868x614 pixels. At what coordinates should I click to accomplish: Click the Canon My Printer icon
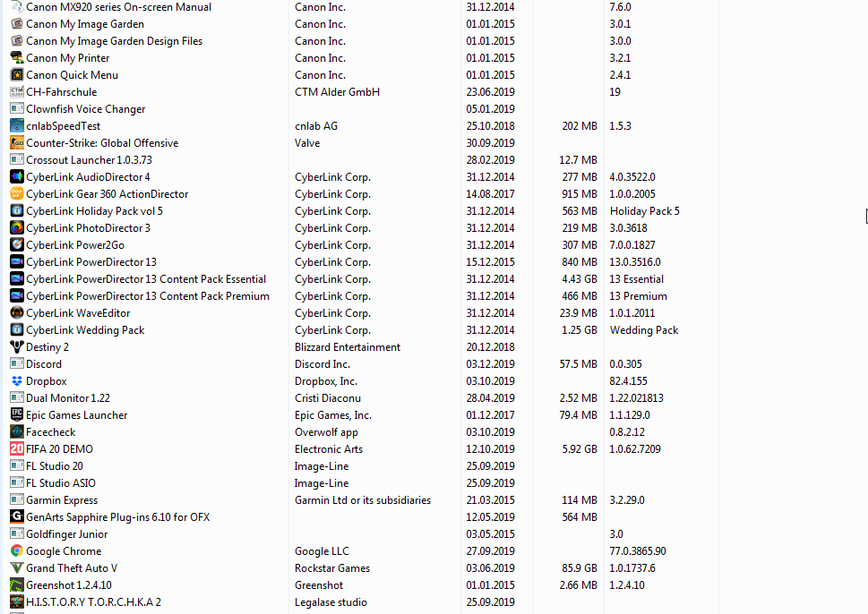(x=17, y=57)
